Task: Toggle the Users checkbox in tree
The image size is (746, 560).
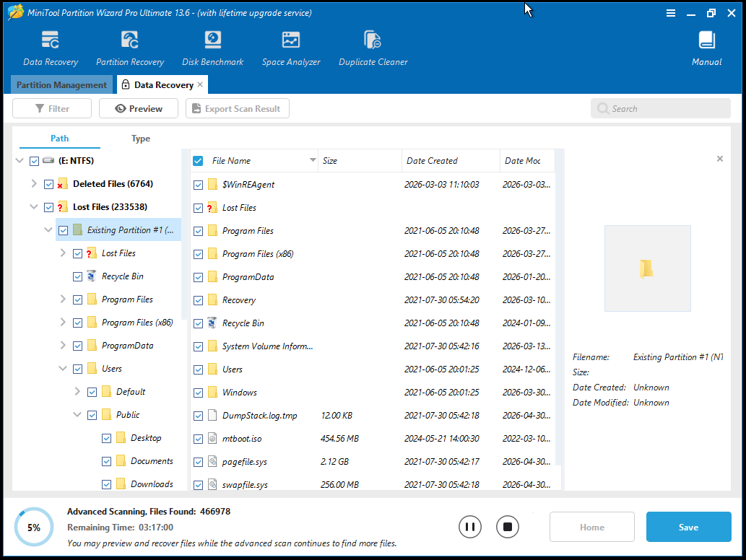Action: click(x=77, y=369)
